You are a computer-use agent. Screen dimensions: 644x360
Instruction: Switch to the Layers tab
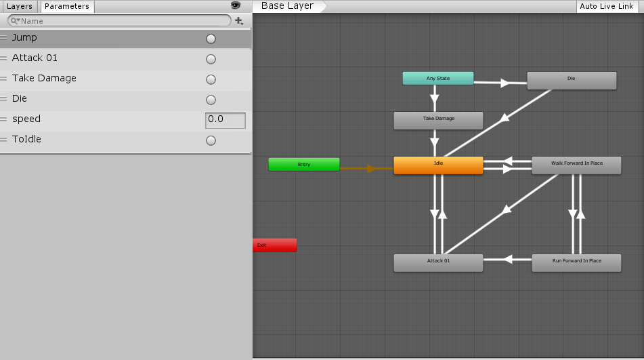[x=20, y=6]
